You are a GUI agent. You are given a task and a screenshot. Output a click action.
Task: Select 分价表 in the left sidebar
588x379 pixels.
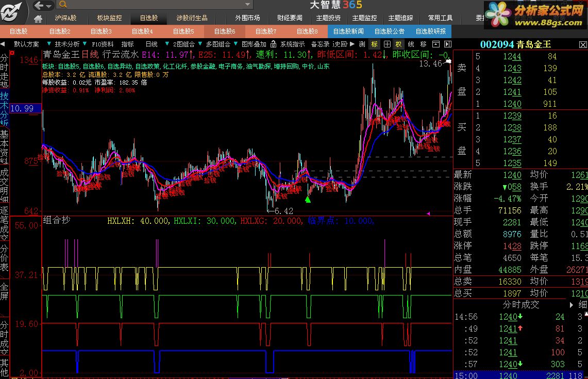tap(4, 258)
